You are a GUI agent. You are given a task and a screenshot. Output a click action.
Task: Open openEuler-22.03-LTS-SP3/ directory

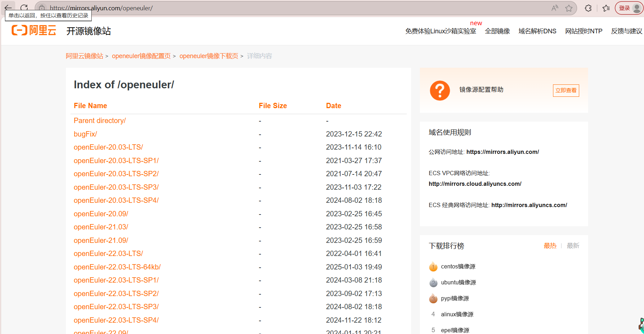116,307
